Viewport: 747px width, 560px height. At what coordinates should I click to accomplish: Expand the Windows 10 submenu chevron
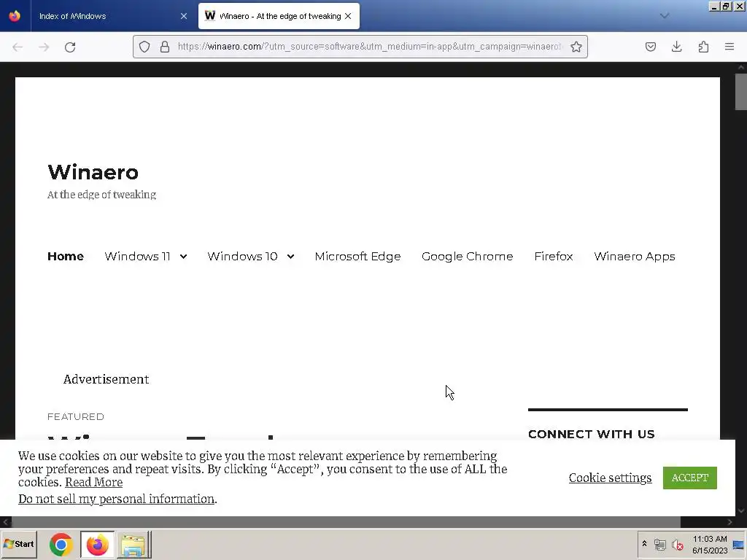coord(290,257)
